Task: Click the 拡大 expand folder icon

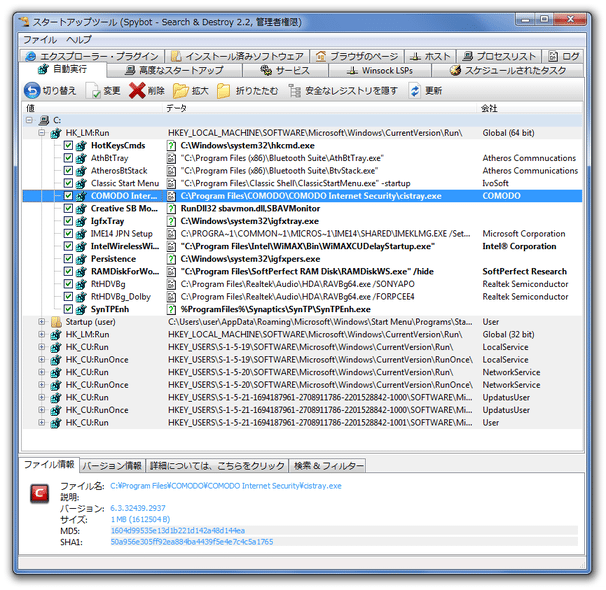Action: (x=180, y=91)
